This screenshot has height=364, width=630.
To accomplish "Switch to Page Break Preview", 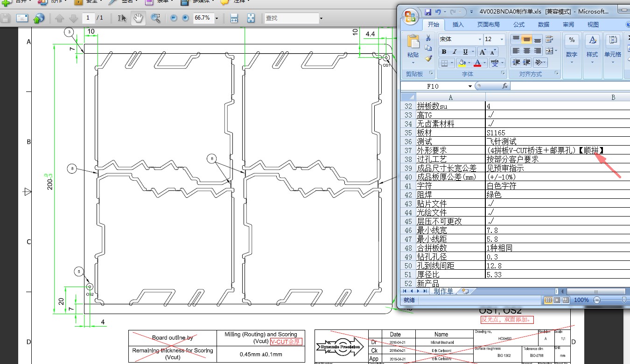I will click(x=565, y=300).
